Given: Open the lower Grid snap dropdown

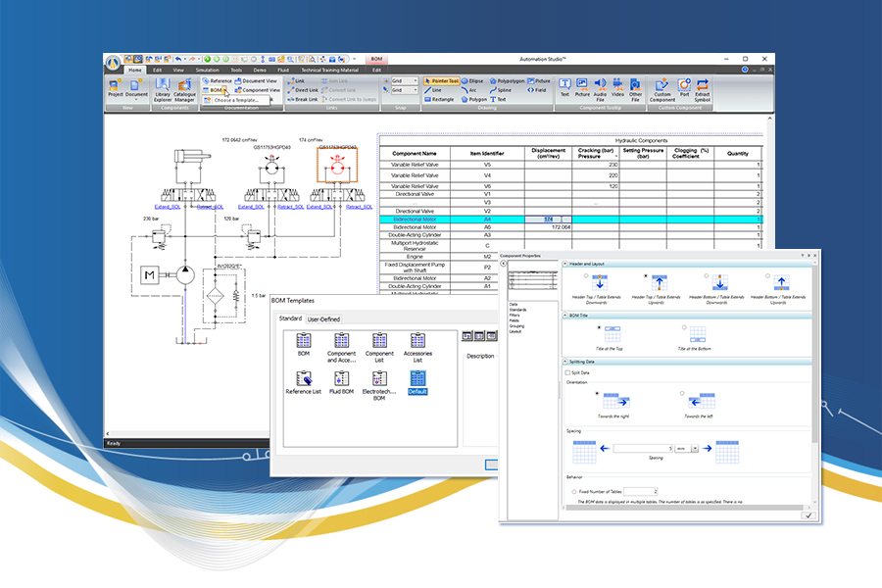Looking at the screenshot, I should pos(416,90).
